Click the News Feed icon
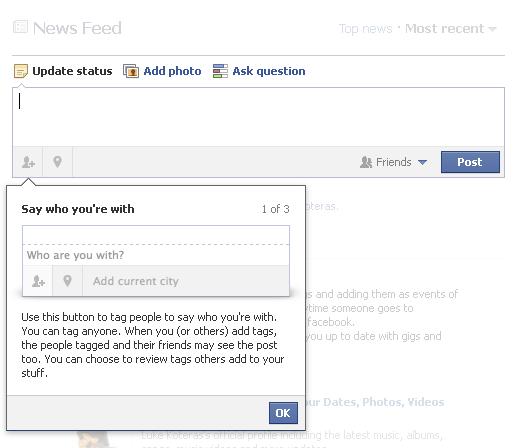Viewport: 529px width, 448px height. pos(20,27)
